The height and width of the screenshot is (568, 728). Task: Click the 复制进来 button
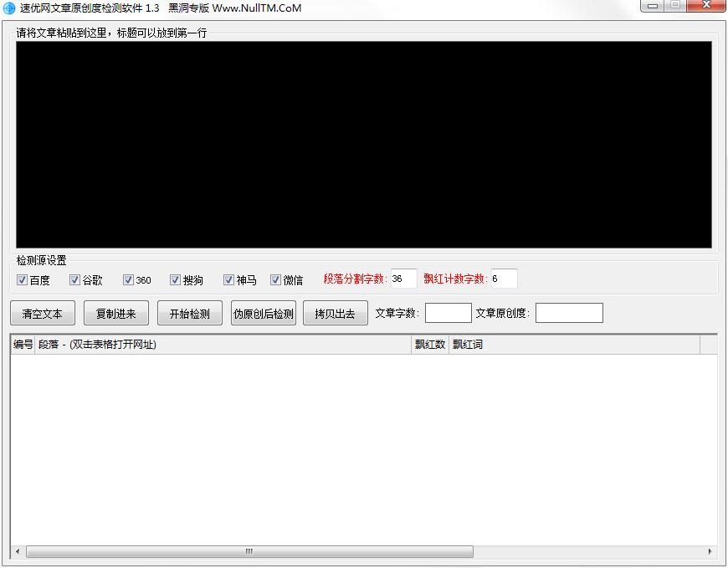tap(116, 313)
